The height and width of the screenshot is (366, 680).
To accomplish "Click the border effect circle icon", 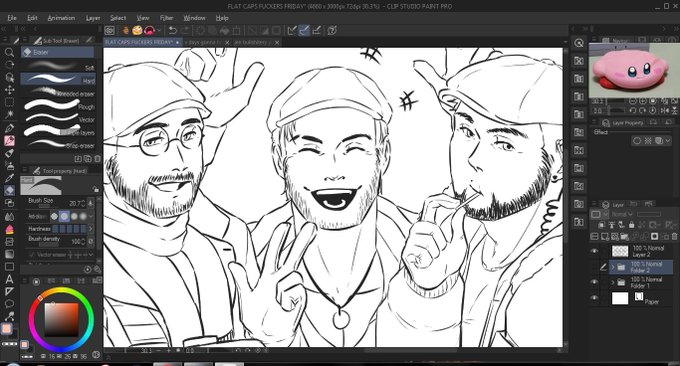I will point(637,141).
